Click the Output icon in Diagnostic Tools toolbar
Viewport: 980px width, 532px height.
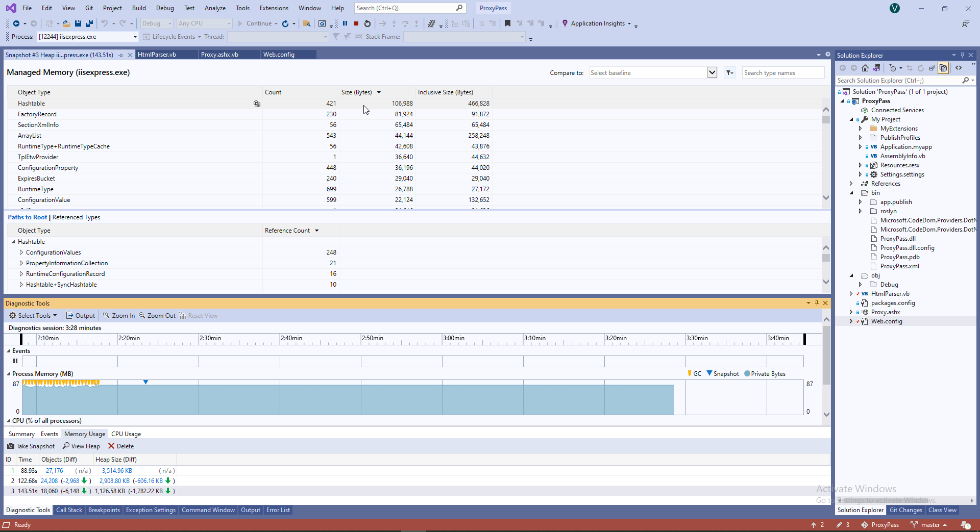click(x=70, y=316)
